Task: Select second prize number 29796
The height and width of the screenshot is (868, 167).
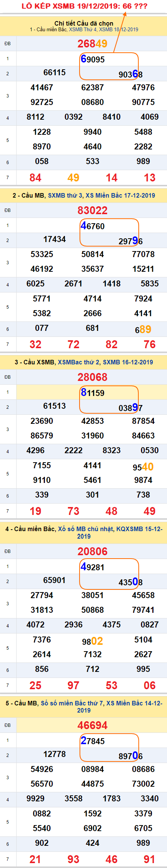Action: point(130,241)
